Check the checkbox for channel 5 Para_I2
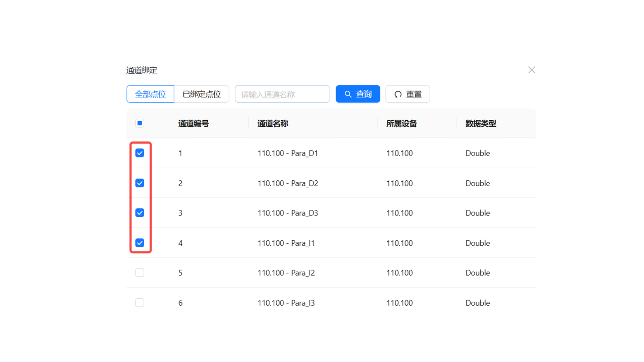 pyautogui.click(x=140, y=273)
